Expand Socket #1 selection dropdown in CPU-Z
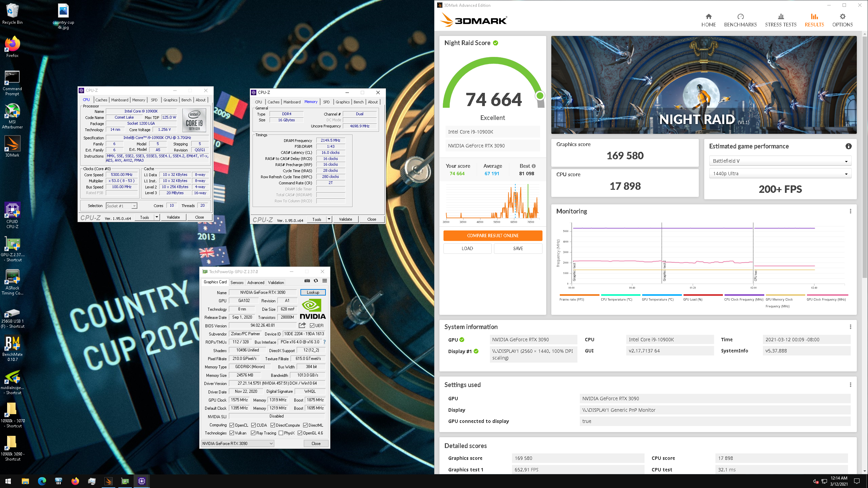 (x=121, y=206)
